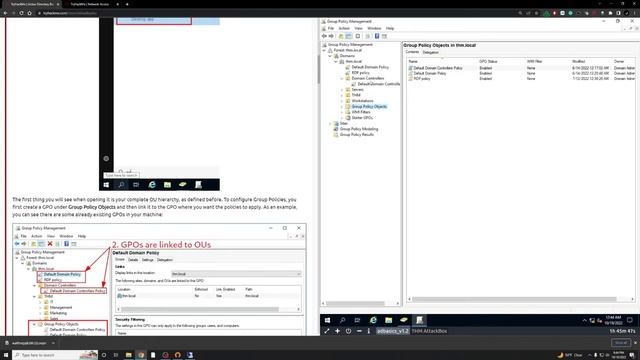640x360 pixels.
Task: Click the fullscreen expand icon in the VM control bar
Action: point(327,331)
